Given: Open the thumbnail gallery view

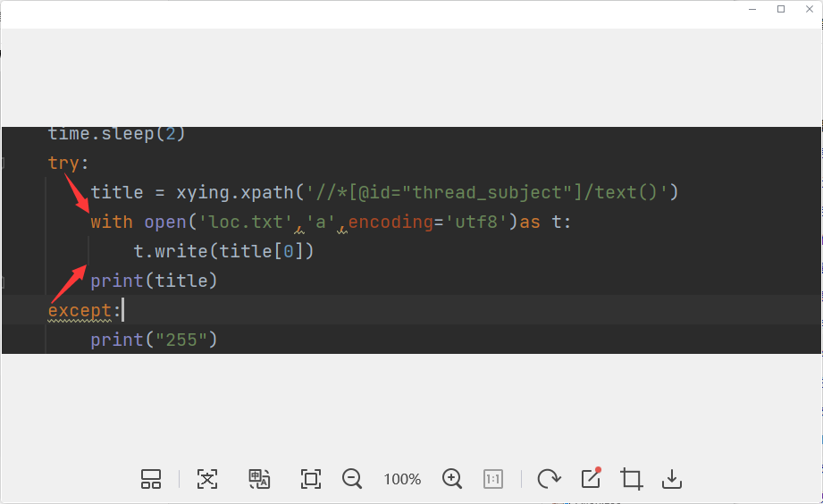Looking at the screenshot, I should pos(151,479).
